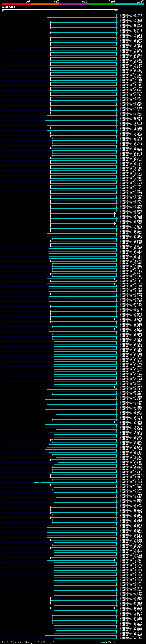The height and width of the screenshot is (644, 146).
Task: Click the red ~20% identity color segment
Action: coord(16,4)
